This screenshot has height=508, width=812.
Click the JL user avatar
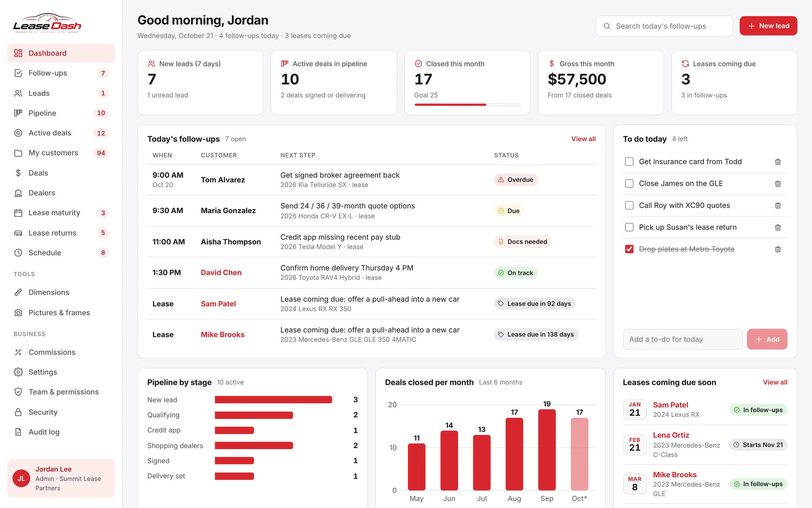(x=21, y=478)
